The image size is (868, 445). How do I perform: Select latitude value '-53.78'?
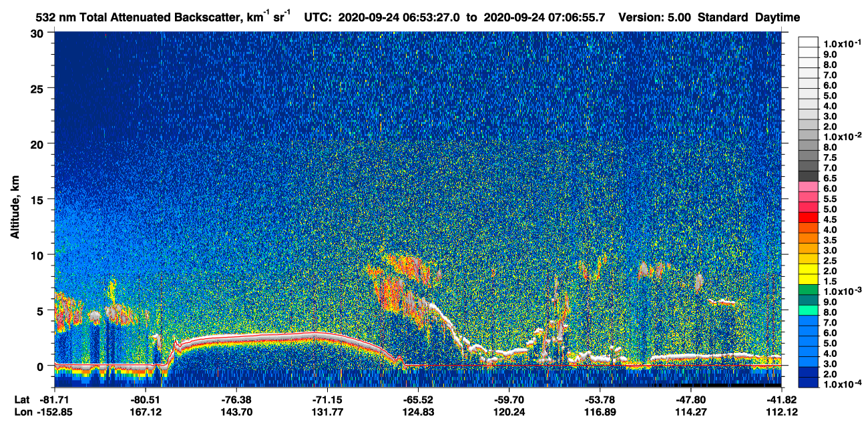coord(600,399)
